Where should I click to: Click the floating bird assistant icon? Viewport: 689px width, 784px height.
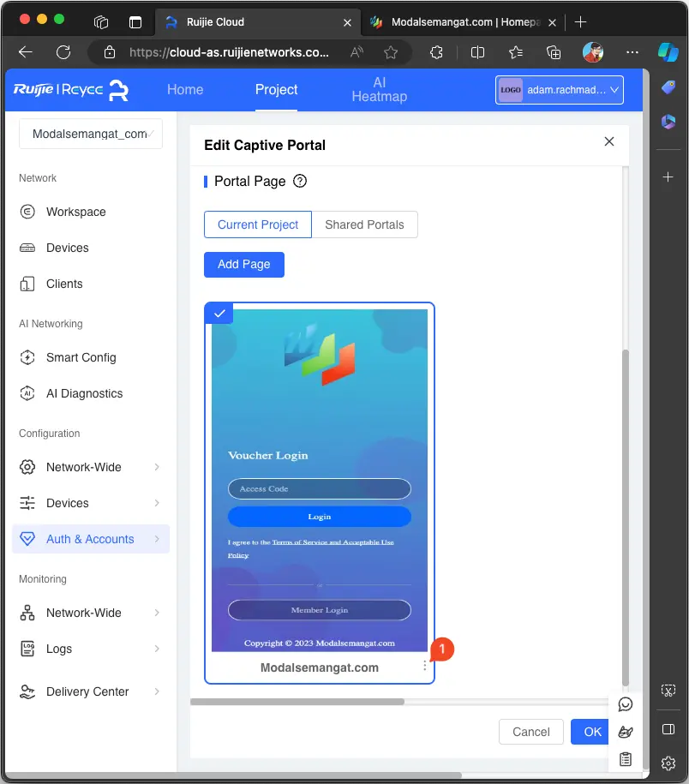(626, 732)
